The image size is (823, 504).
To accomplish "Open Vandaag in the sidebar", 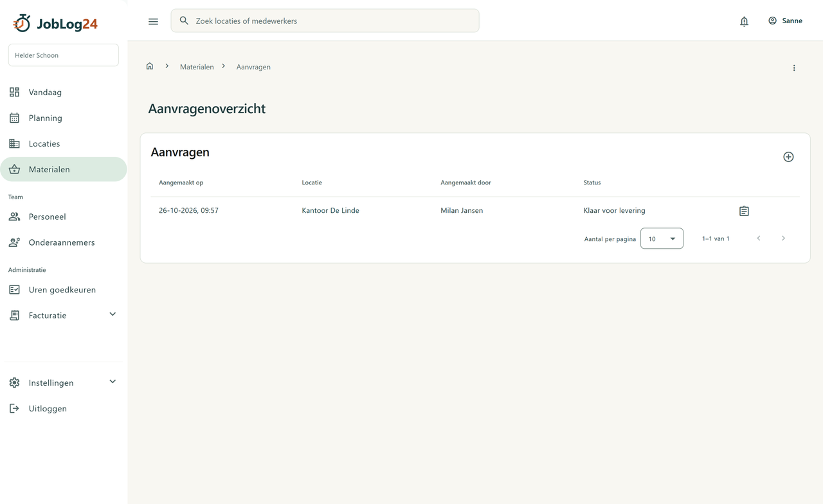I will click(x=64, y=92).
